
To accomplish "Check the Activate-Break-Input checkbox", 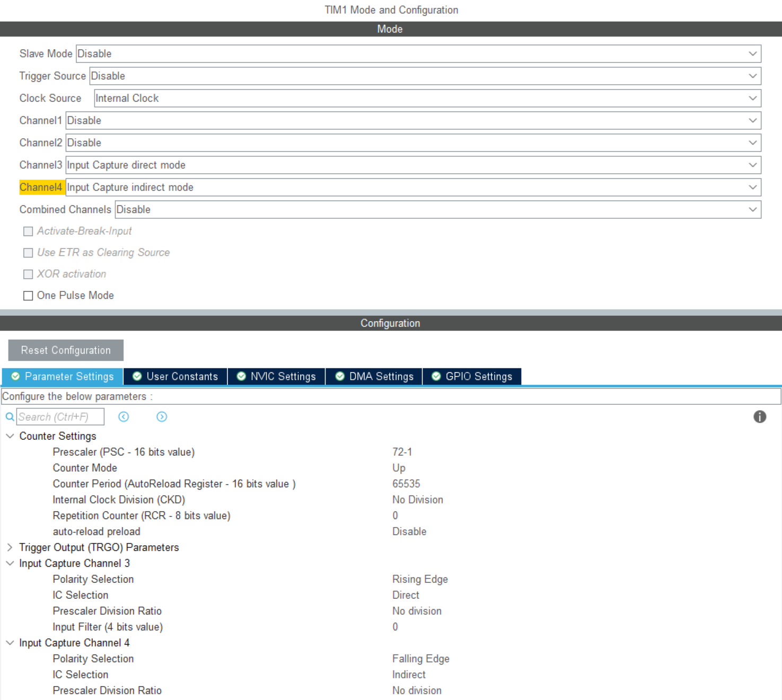I will pos(28,232).
